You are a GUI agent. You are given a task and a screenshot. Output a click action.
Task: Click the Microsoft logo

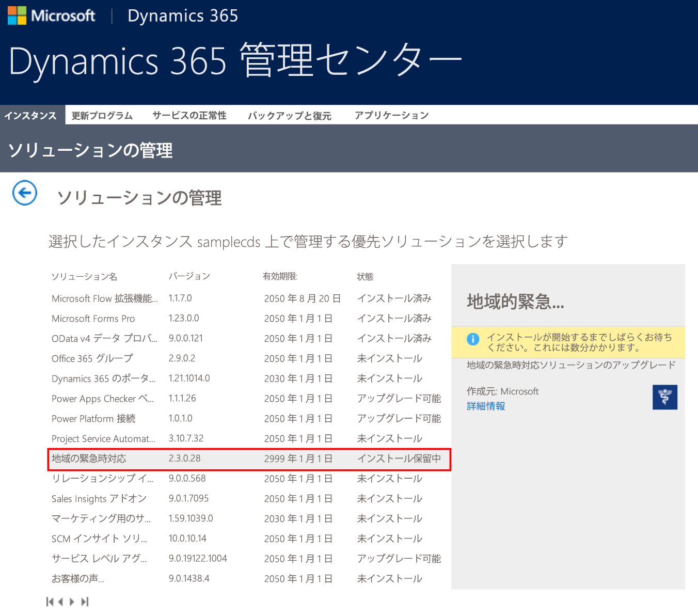click(x=52, y=15)
